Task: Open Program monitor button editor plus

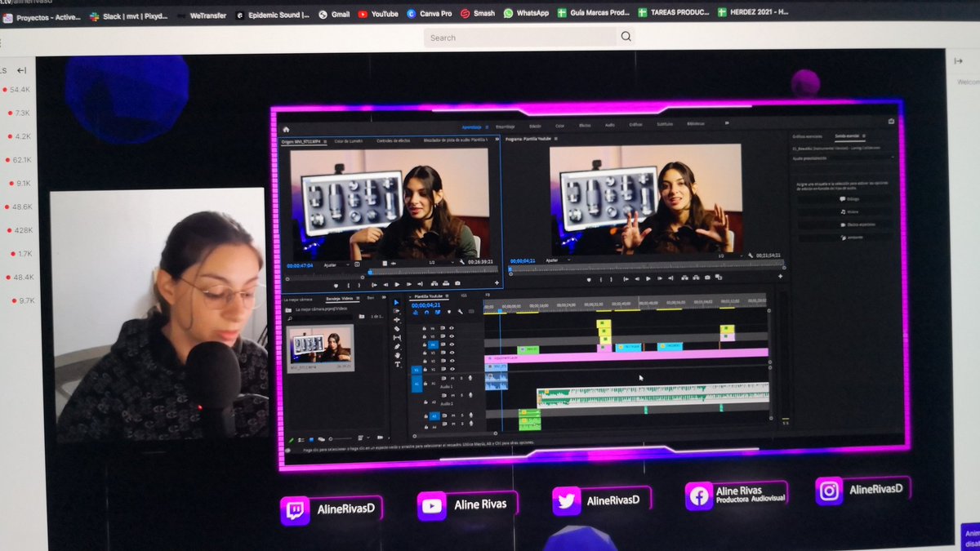Action: point(780,277)
